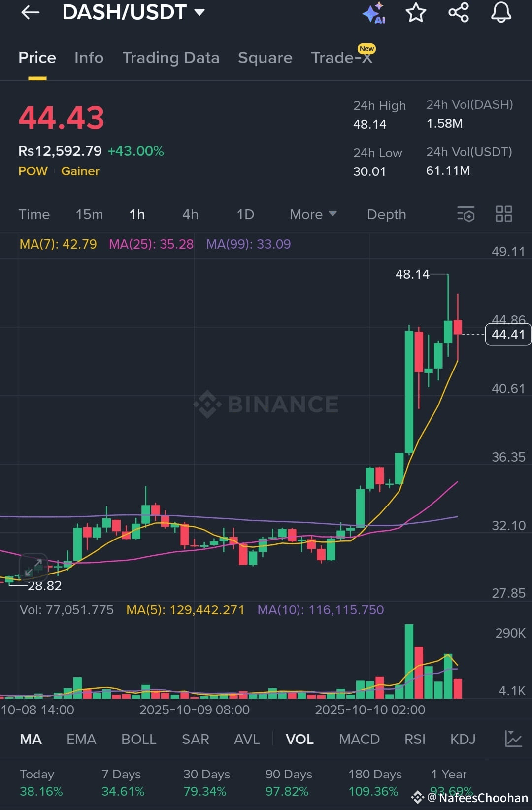Open the More timeframes dropdown
532x810 pixels.
pyautogui.click(x=313, y=214)
